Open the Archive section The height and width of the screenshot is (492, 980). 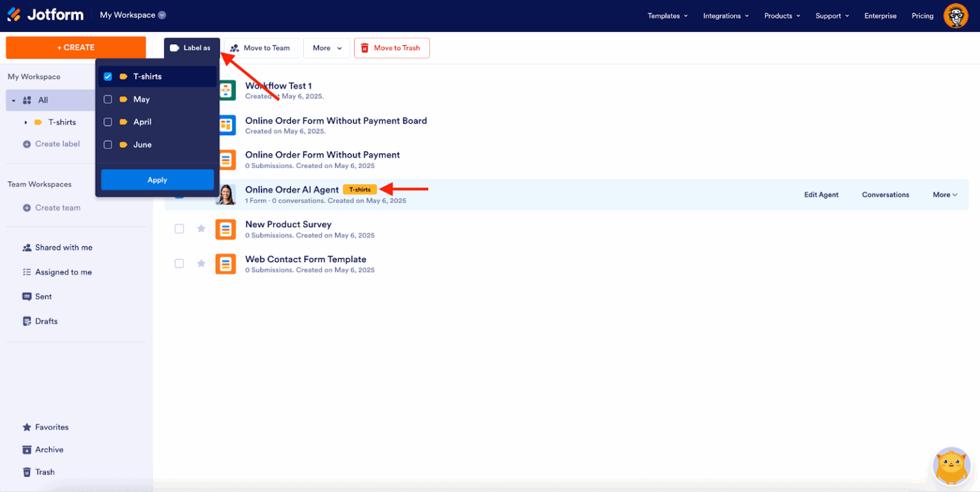coord(48,449)
